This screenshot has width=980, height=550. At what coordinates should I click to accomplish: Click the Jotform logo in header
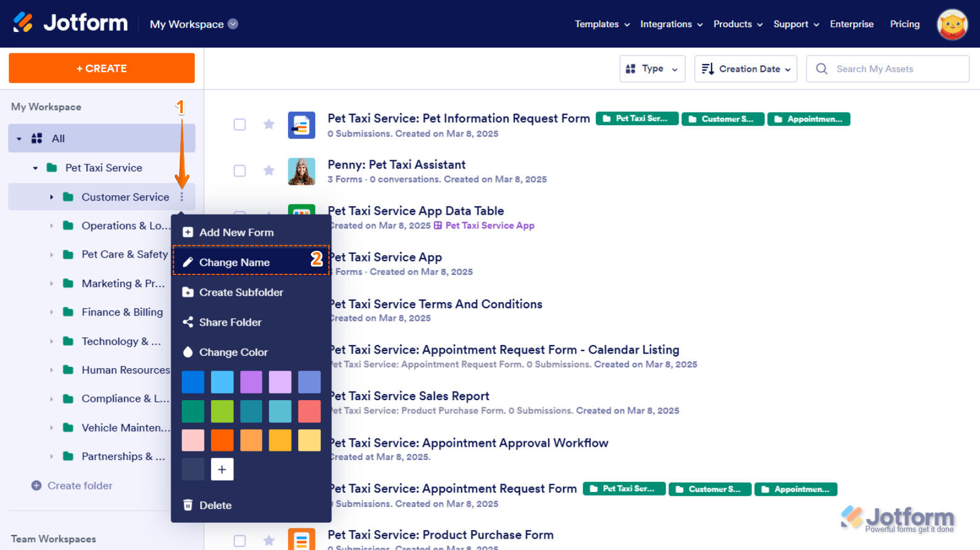point(70,23)
